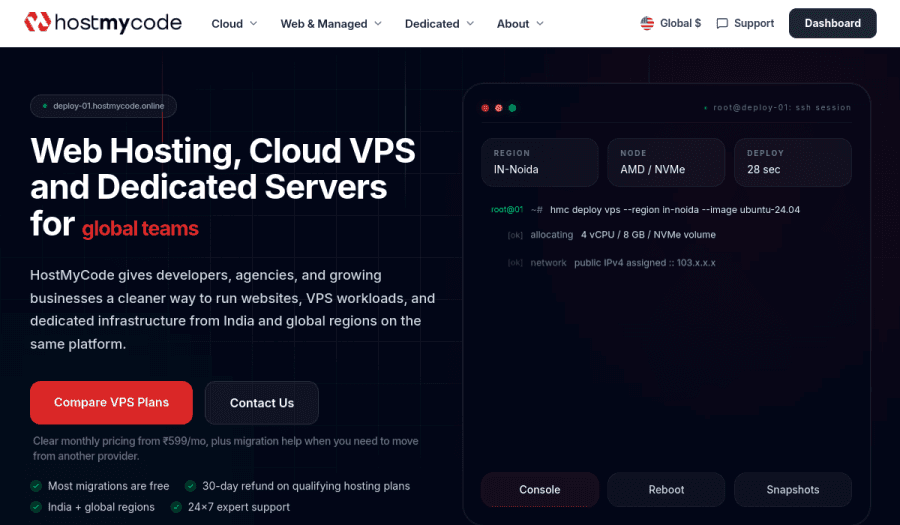Click the Support chat bubble icon
The image size is (900, 525).
point(722,24)
